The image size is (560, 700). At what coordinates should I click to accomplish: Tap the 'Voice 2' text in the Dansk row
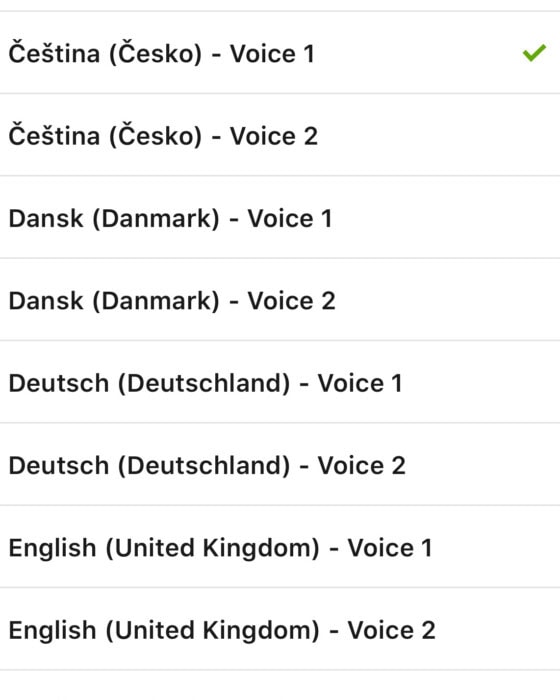292,300
